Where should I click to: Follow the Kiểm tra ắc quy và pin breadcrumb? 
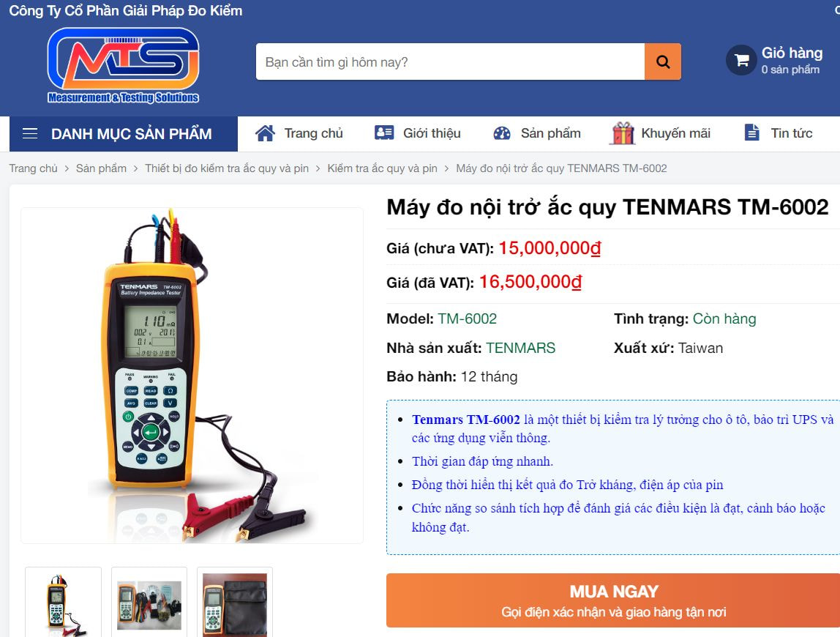(382, 168)
